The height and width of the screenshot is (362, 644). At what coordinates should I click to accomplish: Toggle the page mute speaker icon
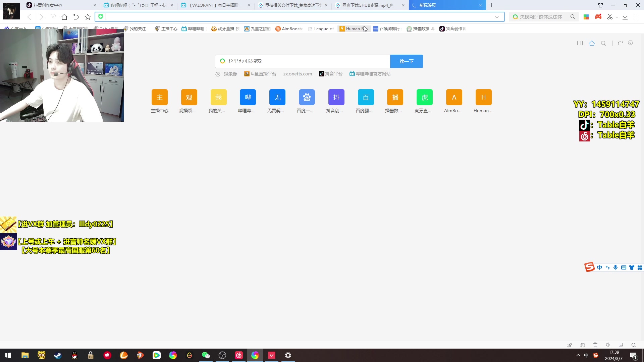tap(608, 345)
